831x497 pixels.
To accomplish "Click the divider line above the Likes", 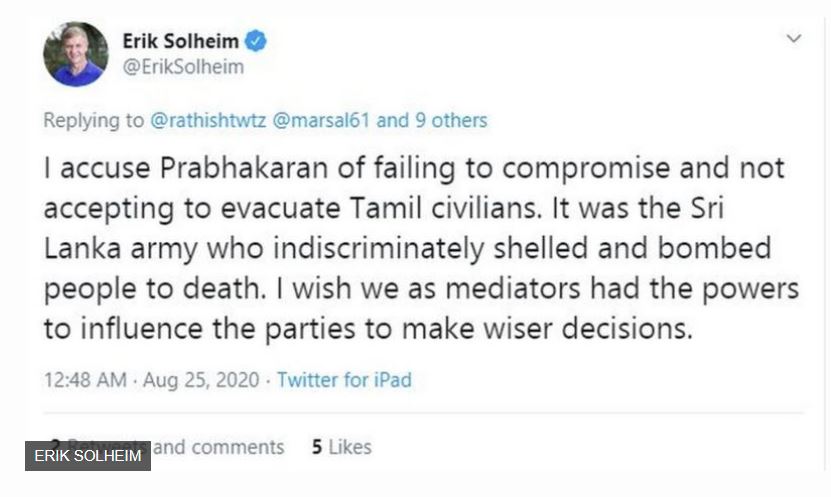I will 423,412.
